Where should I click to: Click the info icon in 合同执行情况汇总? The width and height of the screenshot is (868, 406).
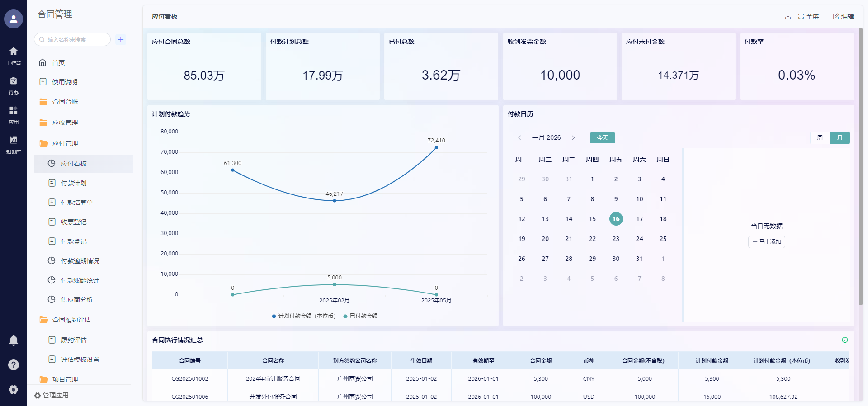[x=844, y=340]
